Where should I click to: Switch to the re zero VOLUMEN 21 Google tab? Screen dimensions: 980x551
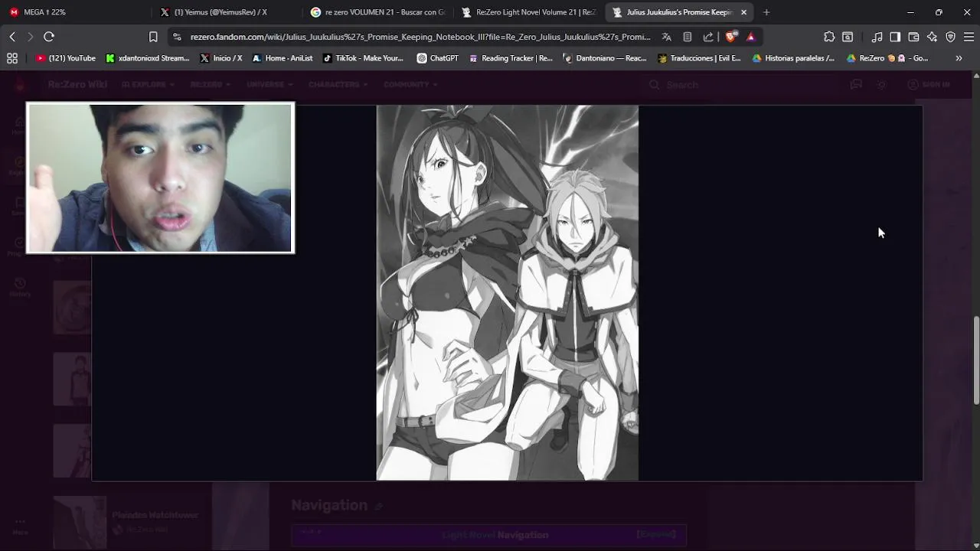[x=377, y=12]
